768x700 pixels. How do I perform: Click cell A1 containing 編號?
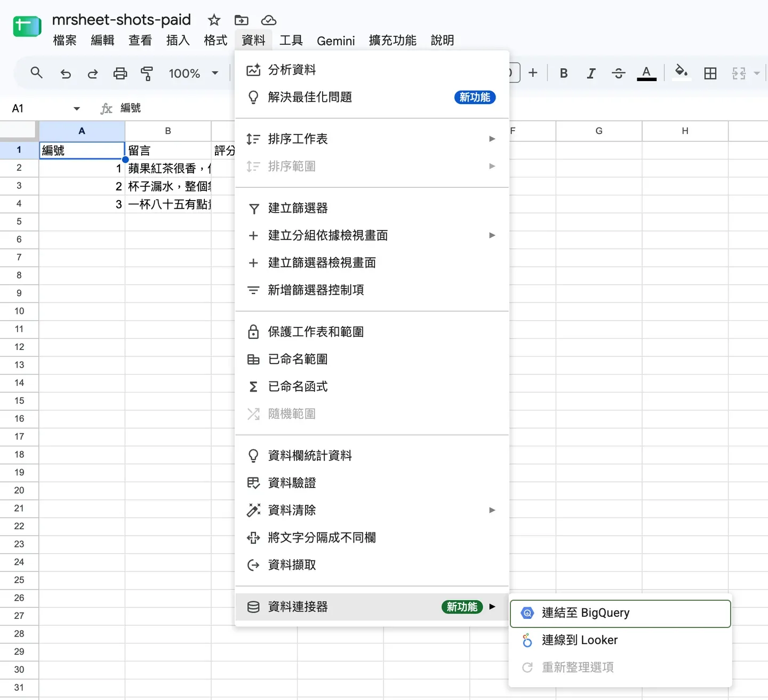click(x=82, y=150)
